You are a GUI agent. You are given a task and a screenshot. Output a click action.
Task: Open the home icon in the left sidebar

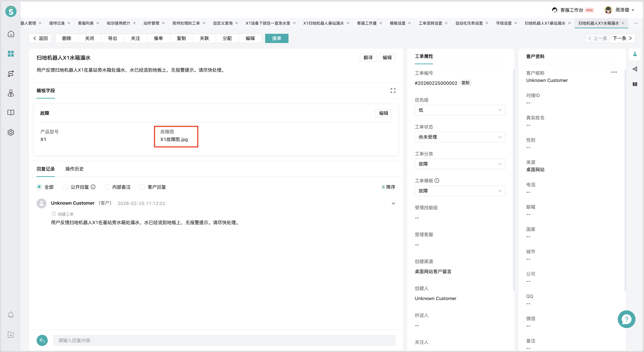[x=11, y=34]
